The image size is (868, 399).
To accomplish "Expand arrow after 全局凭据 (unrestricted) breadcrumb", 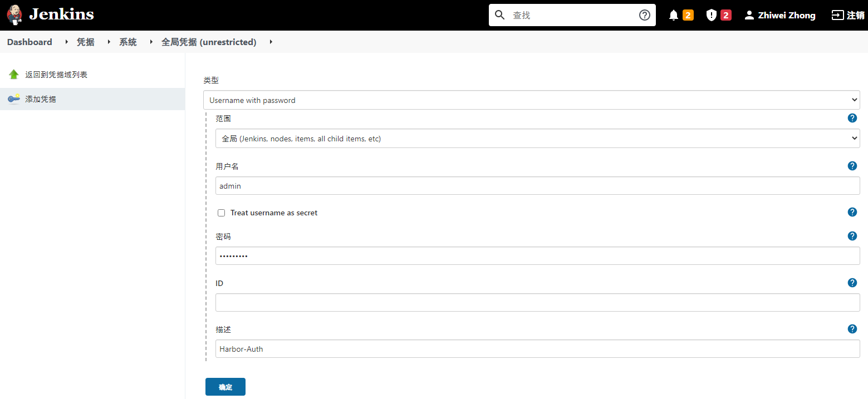I will click(x=271, y=42).
